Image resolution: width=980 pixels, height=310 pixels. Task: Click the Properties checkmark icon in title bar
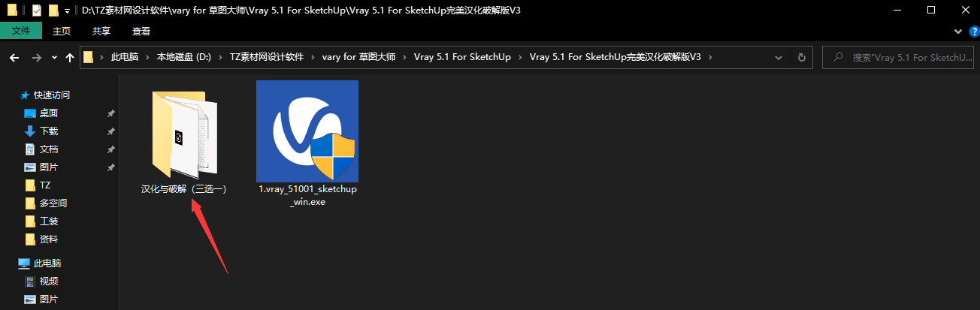coord(37,11)
